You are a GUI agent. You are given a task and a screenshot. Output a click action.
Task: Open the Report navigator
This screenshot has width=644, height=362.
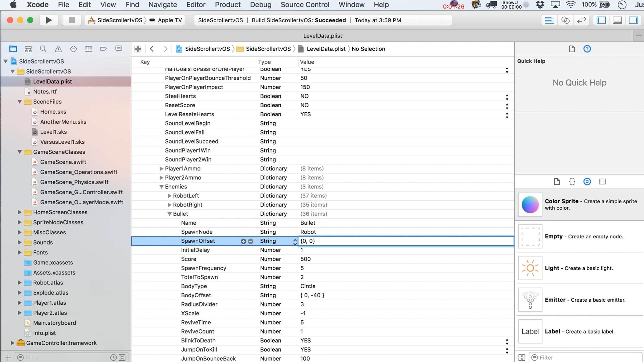[x=119, y=49]
